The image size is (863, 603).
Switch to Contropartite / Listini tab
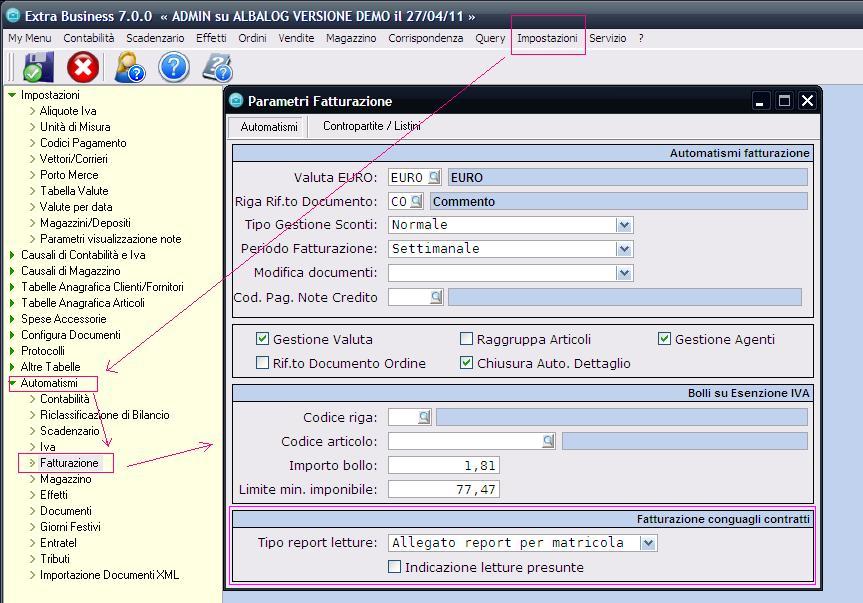pyautogui.click(x=372, y=126)
